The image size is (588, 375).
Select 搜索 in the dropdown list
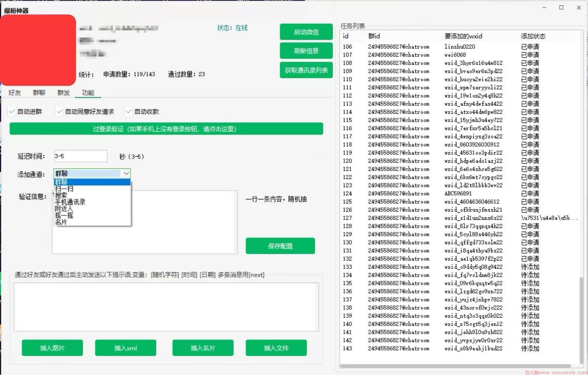pyautogui.click(x=92, y=195)
